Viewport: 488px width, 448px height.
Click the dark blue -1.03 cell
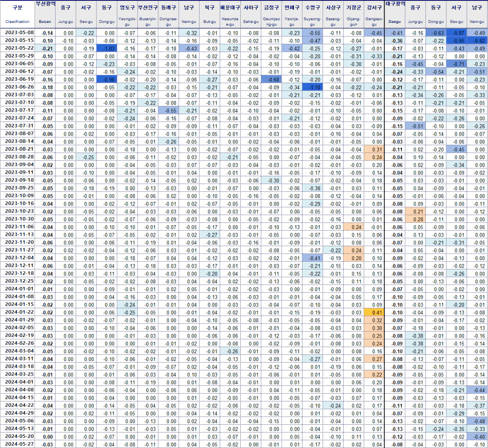click(x=107, y=48)
